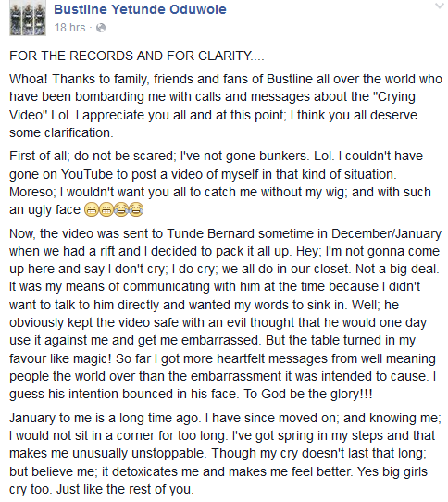This screenshot has width=448, height=502.
Task: Click the quoted words Crying Video
Action: pyautogui.click(x=213, y=106)
